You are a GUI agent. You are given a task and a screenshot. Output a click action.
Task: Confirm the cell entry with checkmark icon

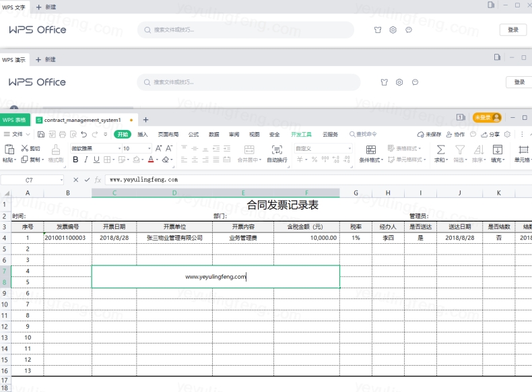pos(87,180)
